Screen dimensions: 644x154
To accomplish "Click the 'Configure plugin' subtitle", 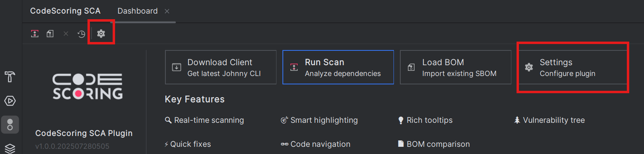I will pos(567,74).
